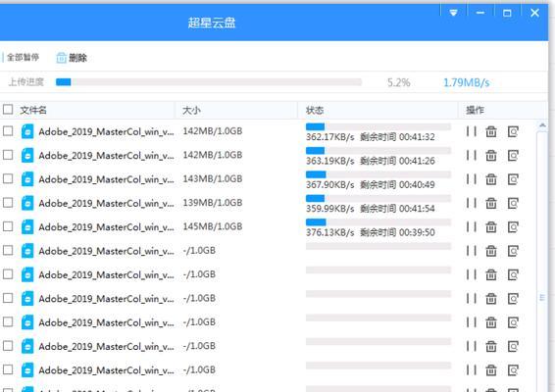Click trash icon in toolbar next to 删除

(61, 58)
